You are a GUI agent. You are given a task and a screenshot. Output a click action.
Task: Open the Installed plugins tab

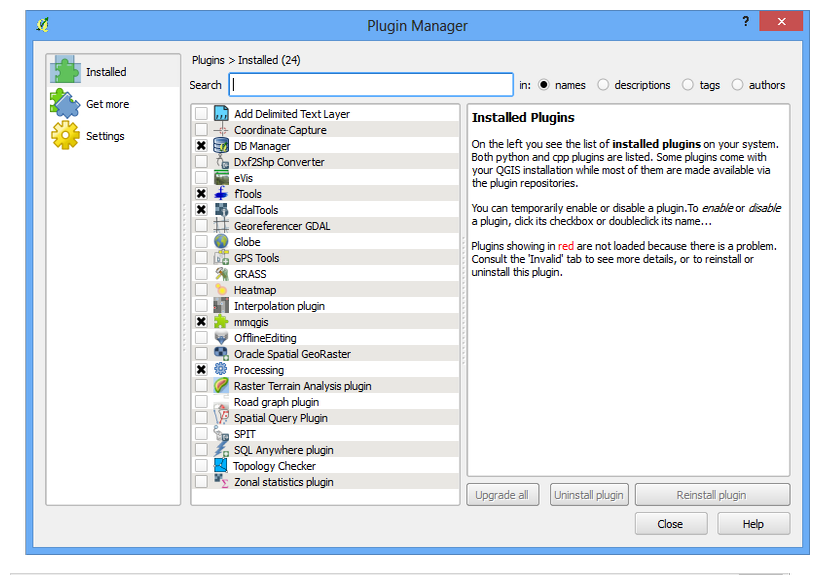[113, 71]
